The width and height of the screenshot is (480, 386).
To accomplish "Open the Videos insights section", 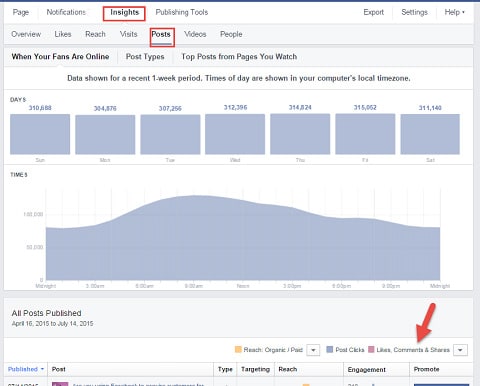I will click(x=195, y=34).
